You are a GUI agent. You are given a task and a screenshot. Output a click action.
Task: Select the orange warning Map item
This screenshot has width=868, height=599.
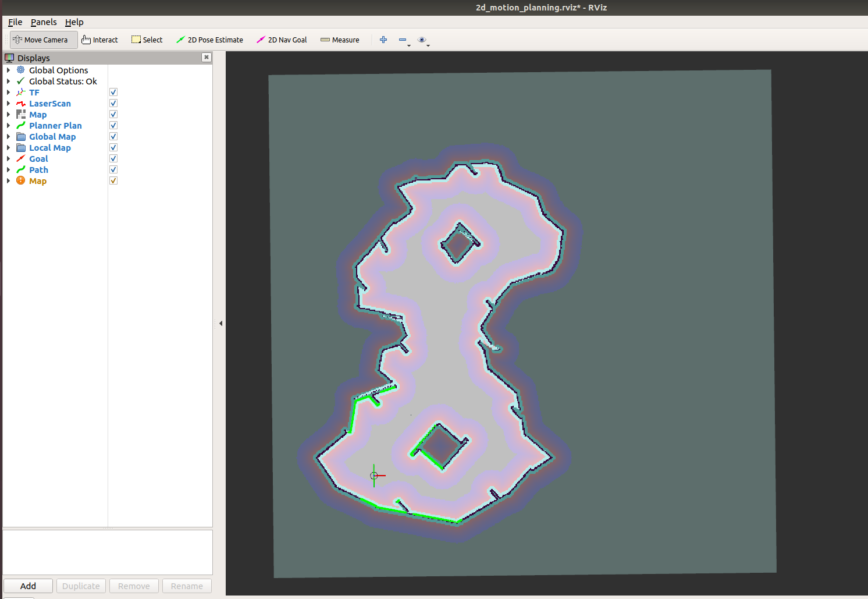click(38, 180)
